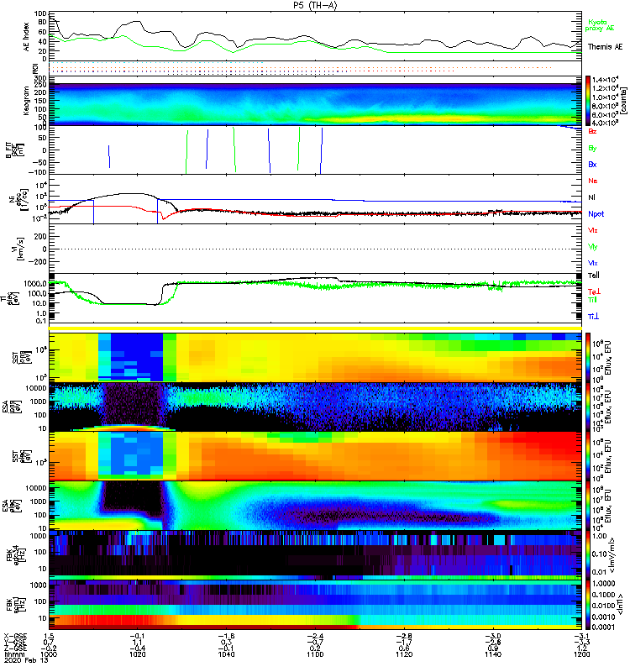Select the red "Te⊥" legend label
The image size is (630, 672).
point(594,291)
